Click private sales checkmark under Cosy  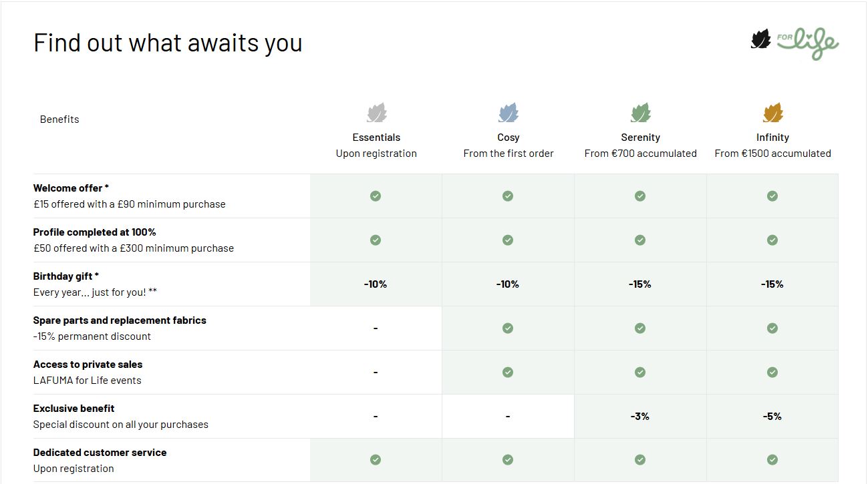[508, 372]
